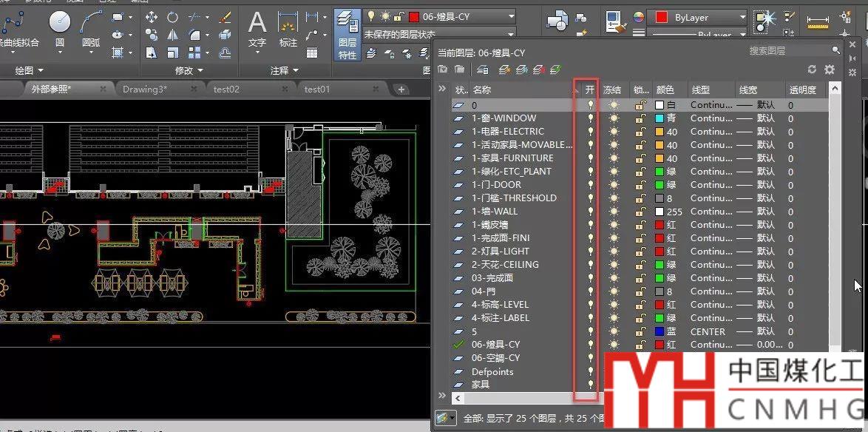Click color swatch of 1-电器-ELECTRIC layer

[x=660, y=132]
